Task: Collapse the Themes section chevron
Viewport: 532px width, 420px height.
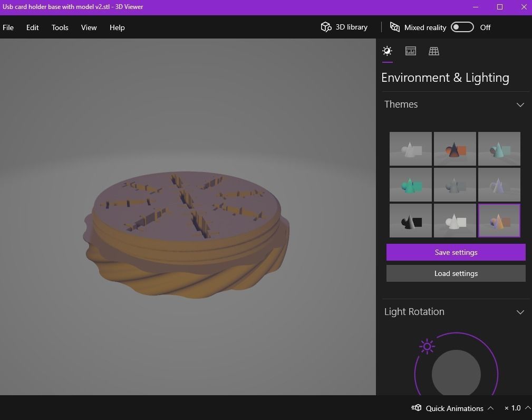Action: (x=520, y=104)
